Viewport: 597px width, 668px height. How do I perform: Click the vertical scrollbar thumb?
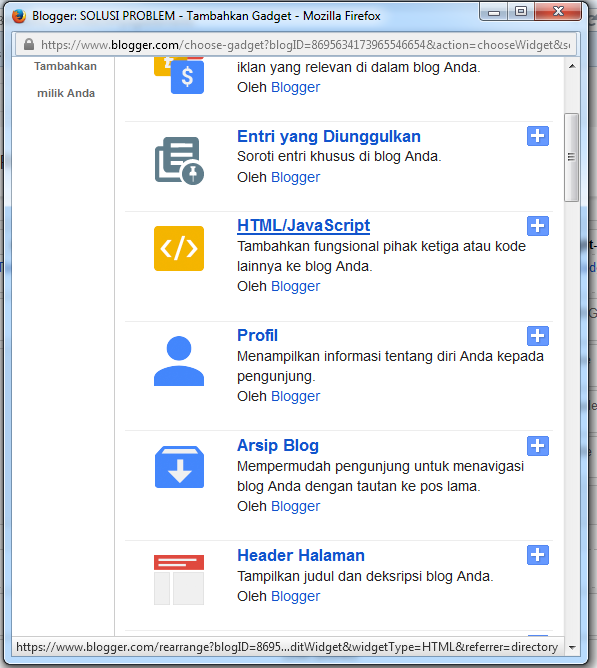pyautogui.click(x=571, y=157)
